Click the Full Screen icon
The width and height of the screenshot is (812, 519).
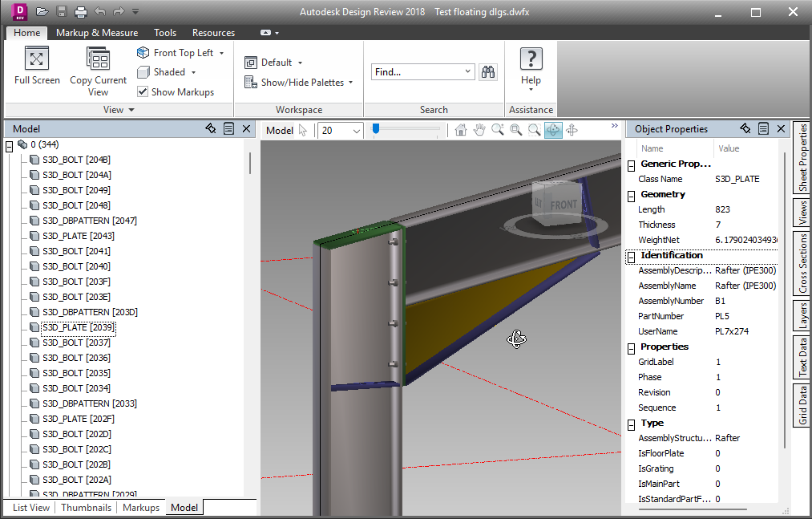(37, 59)
